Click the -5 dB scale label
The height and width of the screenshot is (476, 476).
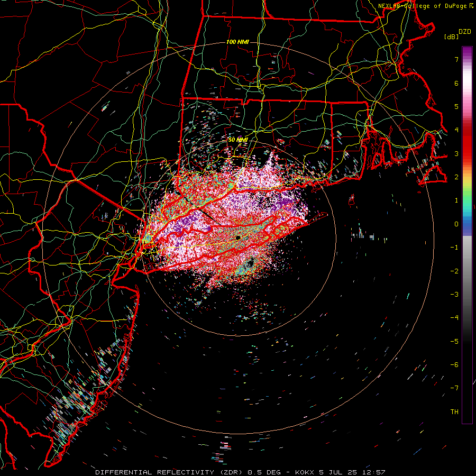(x=454, y=342)
